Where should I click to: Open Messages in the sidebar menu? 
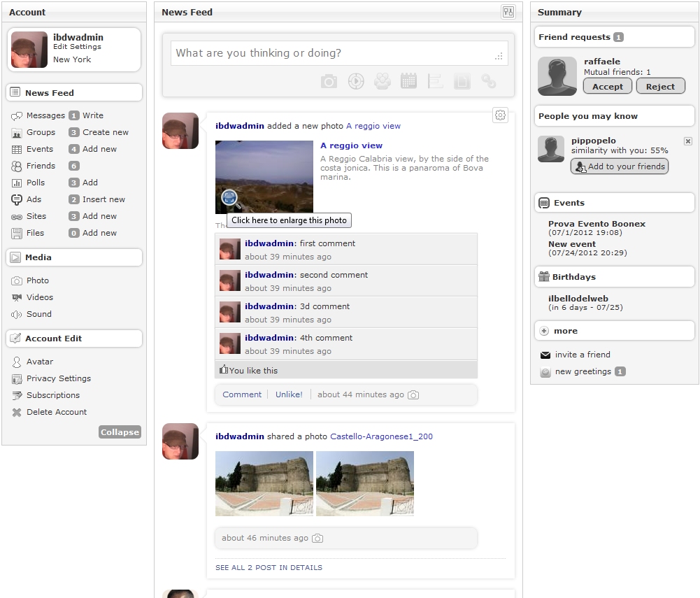pyautogui.click(x=45, y=115)
